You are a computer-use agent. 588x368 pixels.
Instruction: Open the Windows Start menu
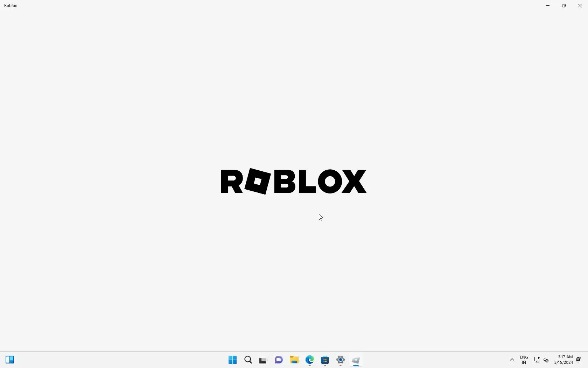232,360
